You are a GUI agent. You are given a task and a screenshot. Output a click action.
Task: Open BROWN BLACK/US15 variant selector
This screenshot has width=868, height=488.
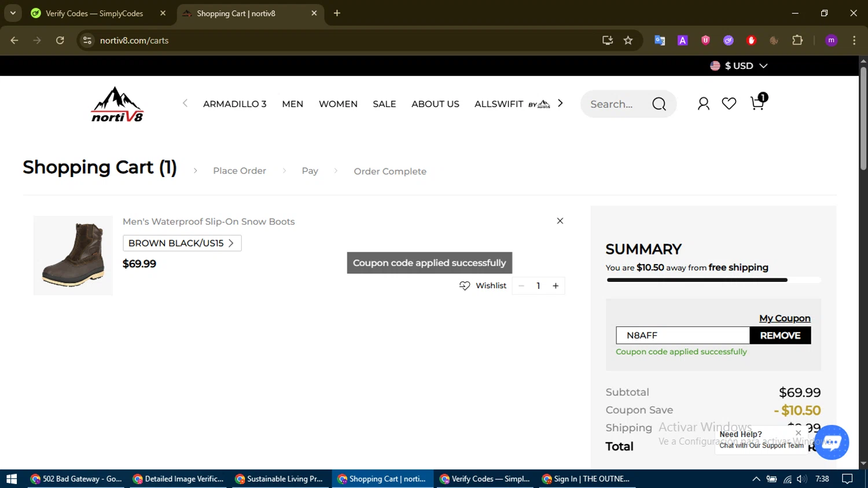tap(182, 243)
